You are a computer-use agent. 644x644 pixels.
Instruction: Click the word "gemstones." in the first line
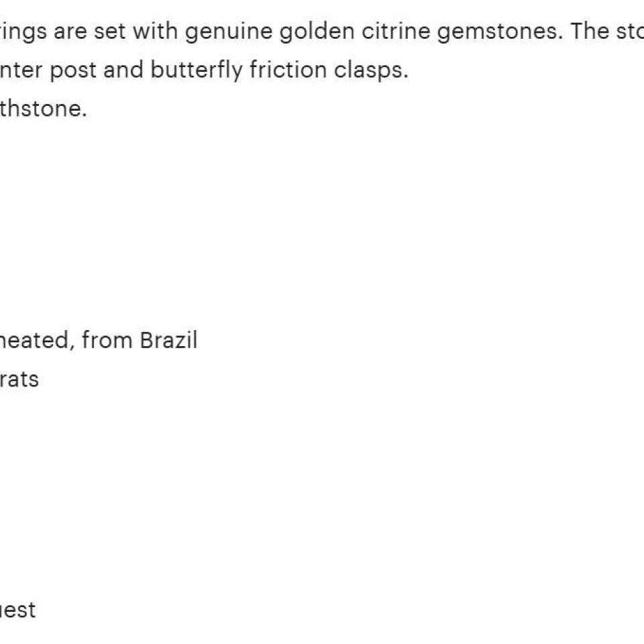(x=500, y=32)
